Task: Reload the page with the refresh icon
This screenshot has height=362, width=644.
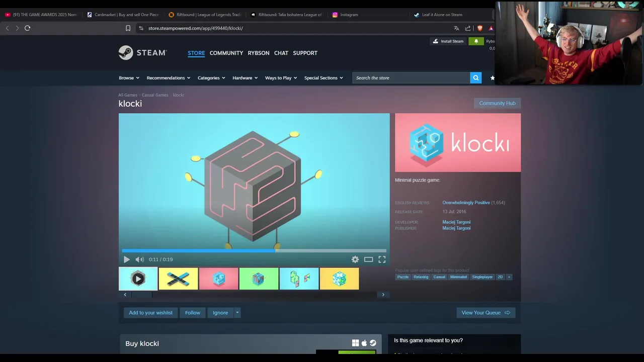Action: point(28,28)
